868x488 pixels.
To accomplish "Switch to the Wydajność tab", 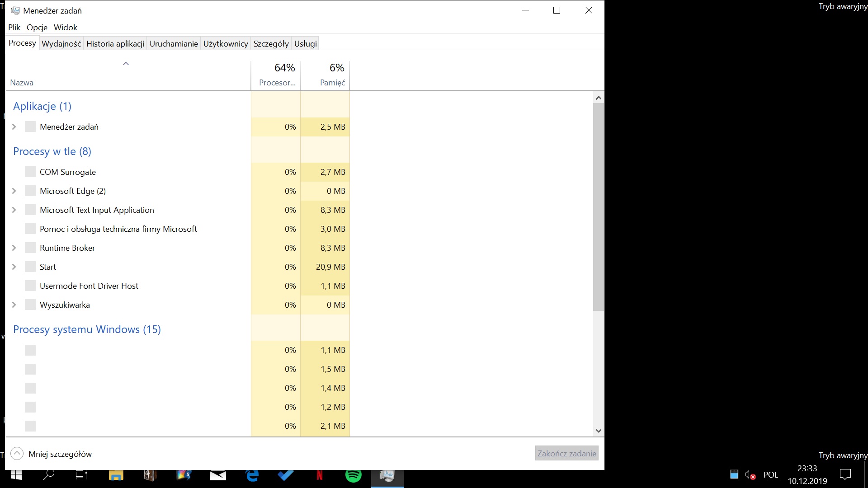I will click(61, 44).
